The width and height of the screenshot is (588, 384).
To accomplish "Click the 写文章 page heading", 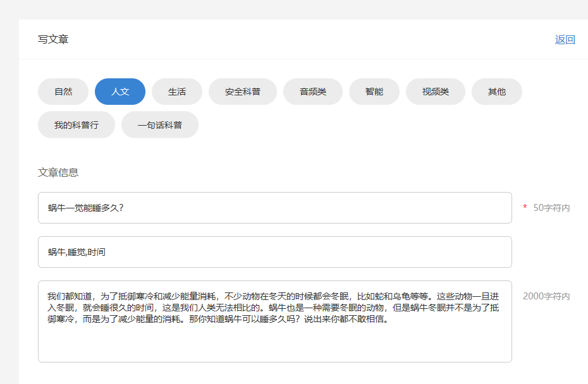I will click(x=53, y=39).
